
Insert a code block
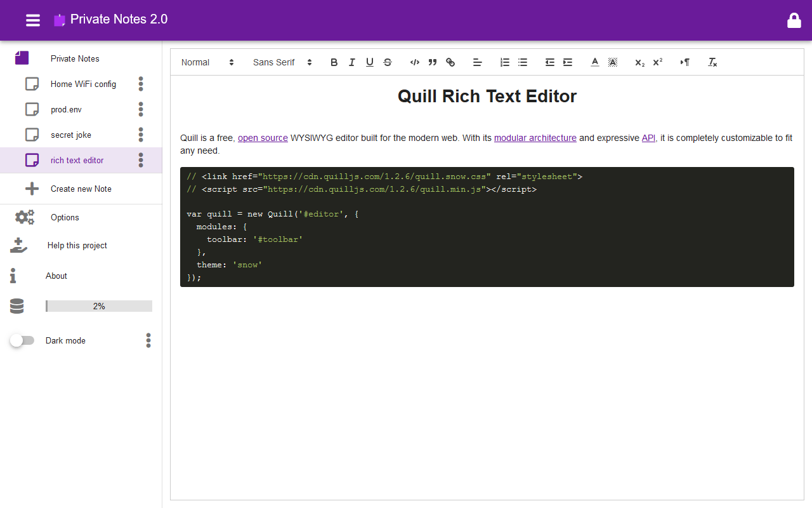pos(415,62)
